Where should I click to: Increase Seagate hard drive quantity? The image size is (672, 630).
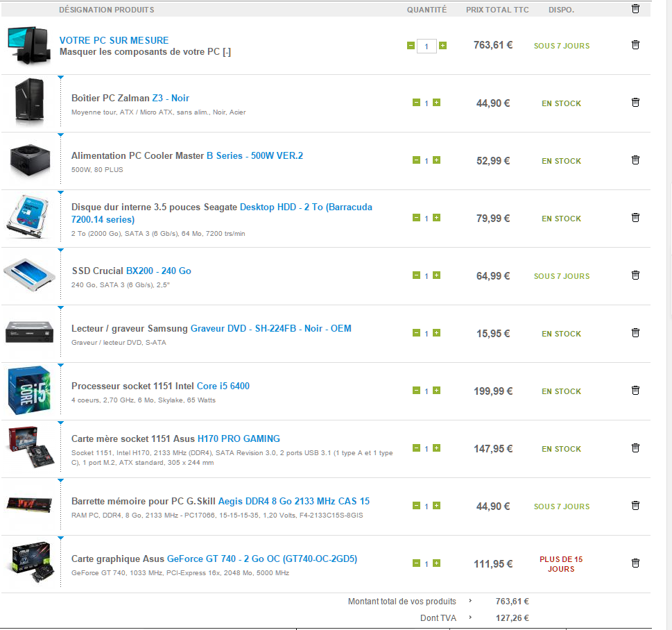tap(436, 218)
